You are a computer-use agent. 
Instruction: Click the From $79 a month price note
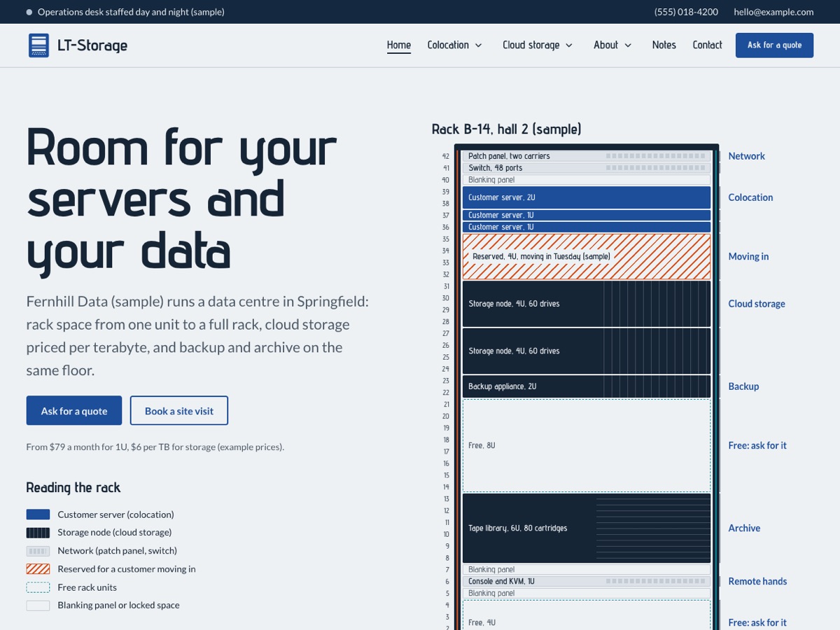(x=155, y=447)
